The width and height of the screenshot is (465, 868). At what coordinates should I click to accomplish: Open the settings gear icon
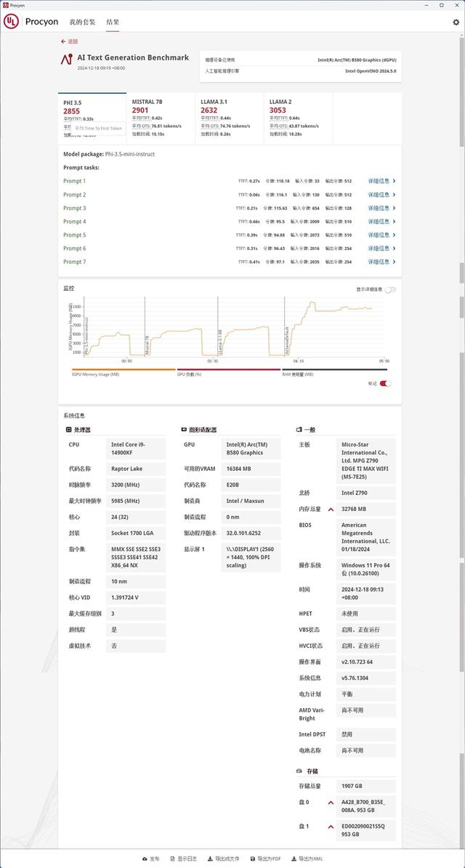pos(456,22)
